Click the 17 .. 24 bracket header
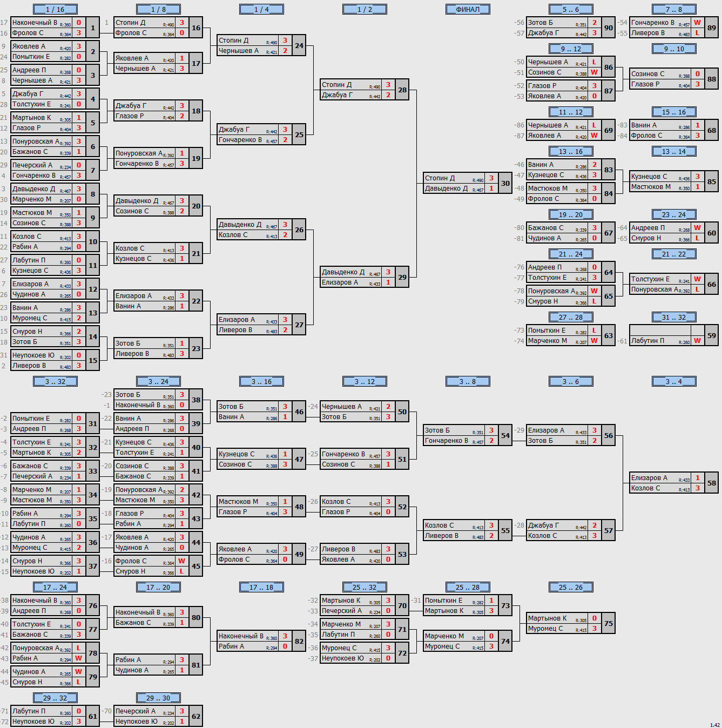722x728 pixels. point(55,587)
